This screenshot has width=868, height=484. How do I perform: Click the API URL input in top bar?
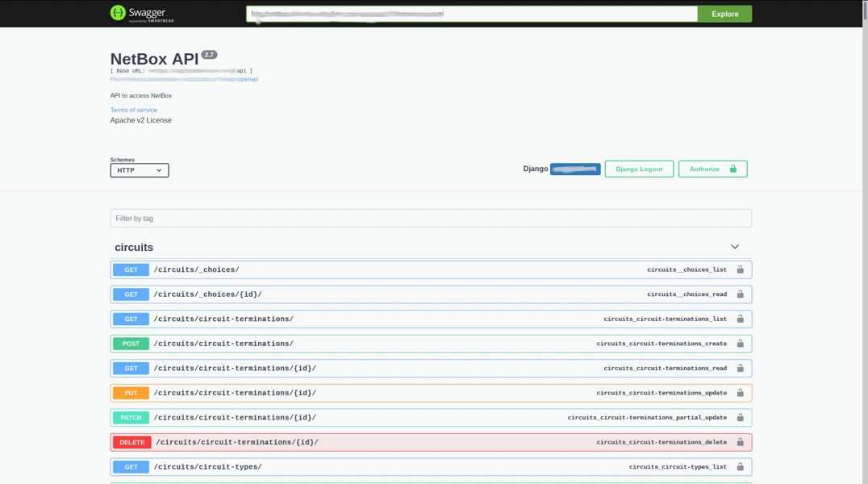[472, 14]
